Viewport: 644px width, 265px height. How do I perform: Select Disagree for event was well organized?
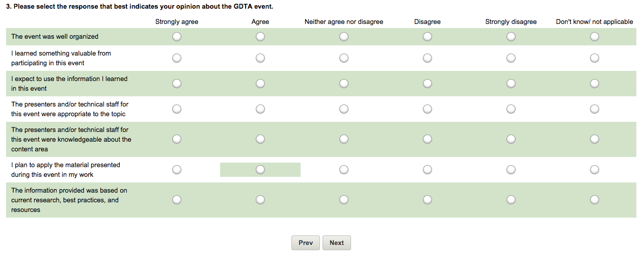427,37
